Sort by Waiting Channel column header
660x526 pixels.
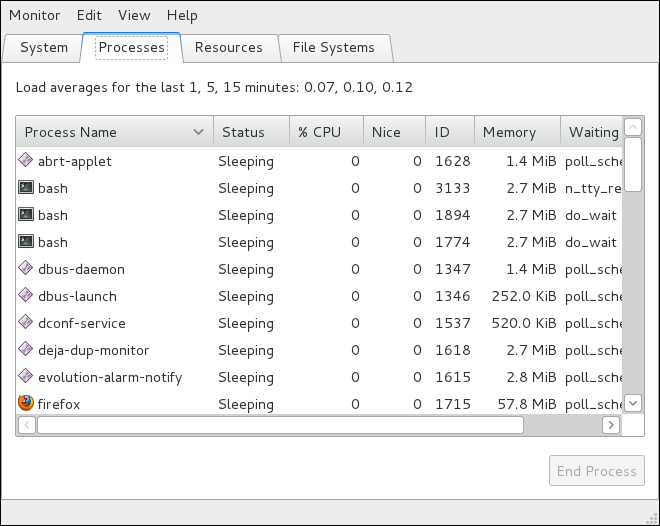[x=591, y=132]
